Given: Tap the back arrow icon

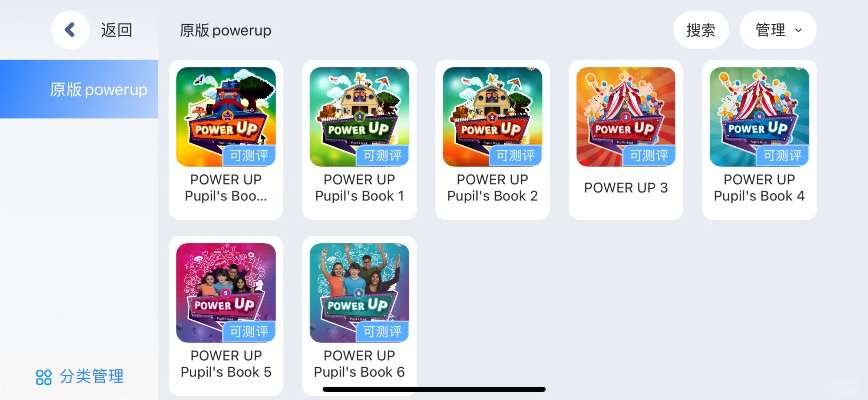Looking at the screenshot, I should click(x=70, y=30).
